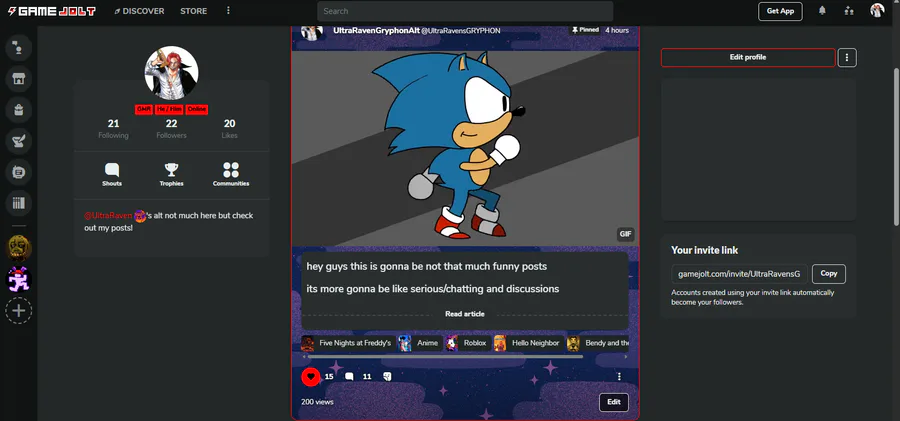Image resolution: width=900 pixels, height=421 pixels.
Task: View the 22 Followers list
Action: click(x=172, y=129)
